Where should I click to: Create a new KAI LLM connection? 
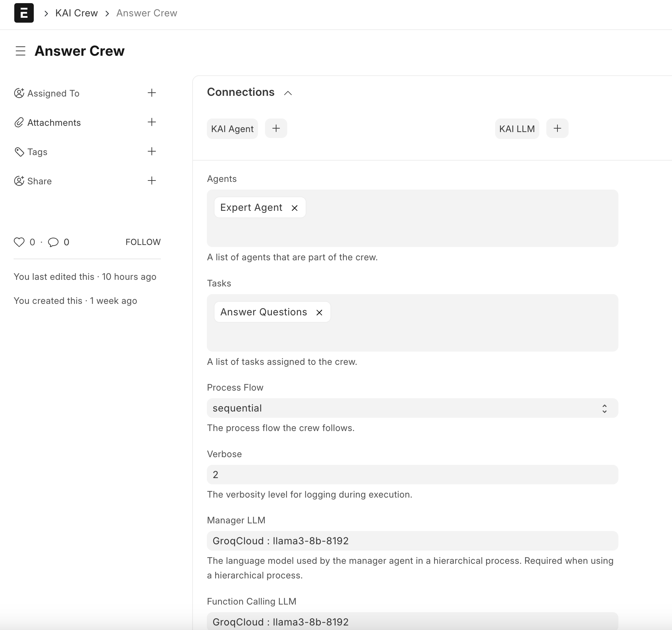pos(557,129)
